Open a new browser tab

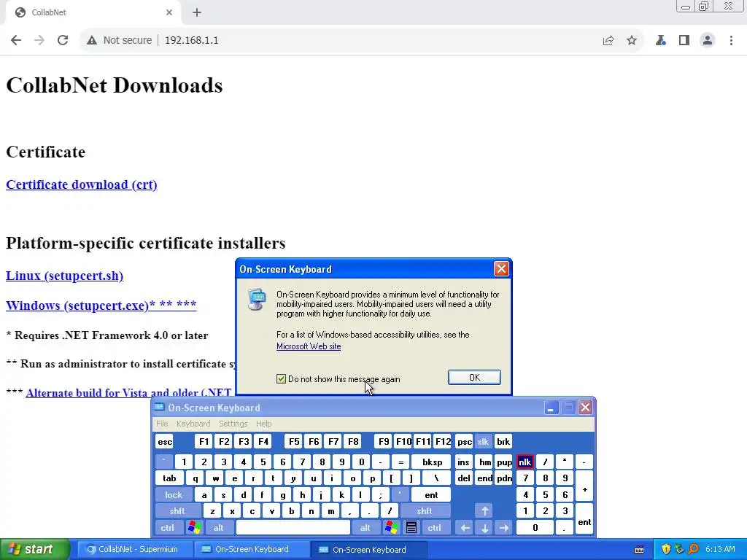pyautogui.click(x=197, y=13)
